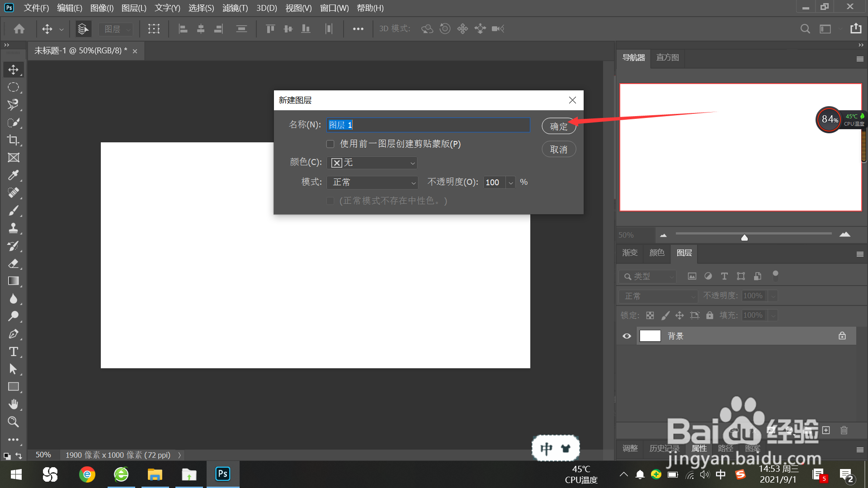Select the Crop tool

[x=13, y=140]
